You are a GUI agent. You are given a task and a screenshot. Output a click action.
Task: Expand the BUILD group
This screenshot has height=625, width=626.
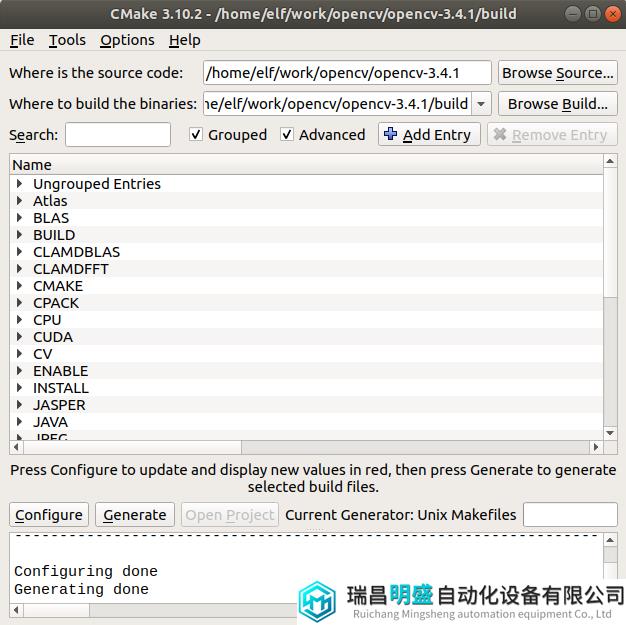click(x=19, y=234)
